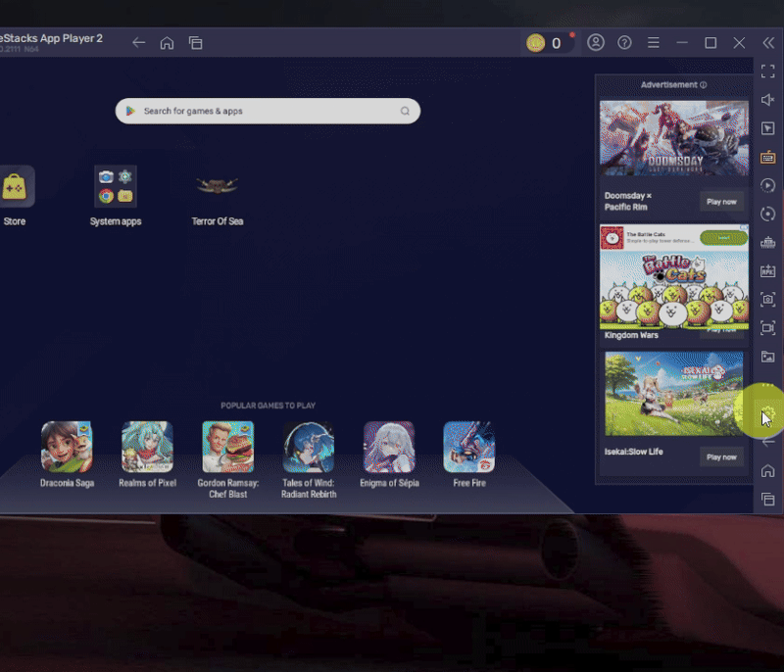
Task: Open the memory trim chip icon
Action: click(x=768, y=243)
